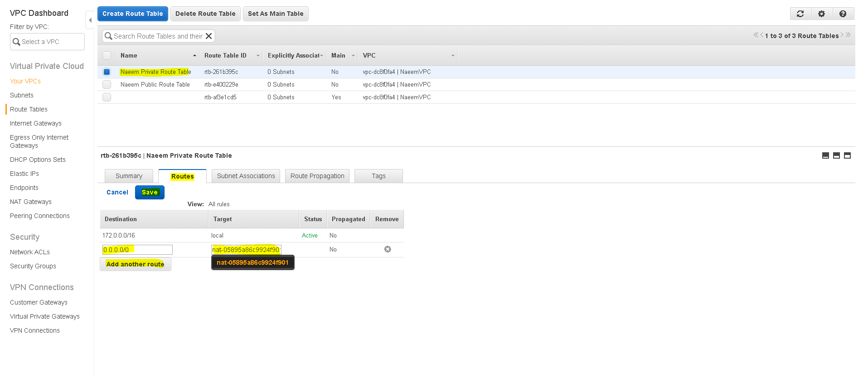This screenshot has height=378, width=868.
Task: Clear the route table search field
Action: tap(209, 36)
